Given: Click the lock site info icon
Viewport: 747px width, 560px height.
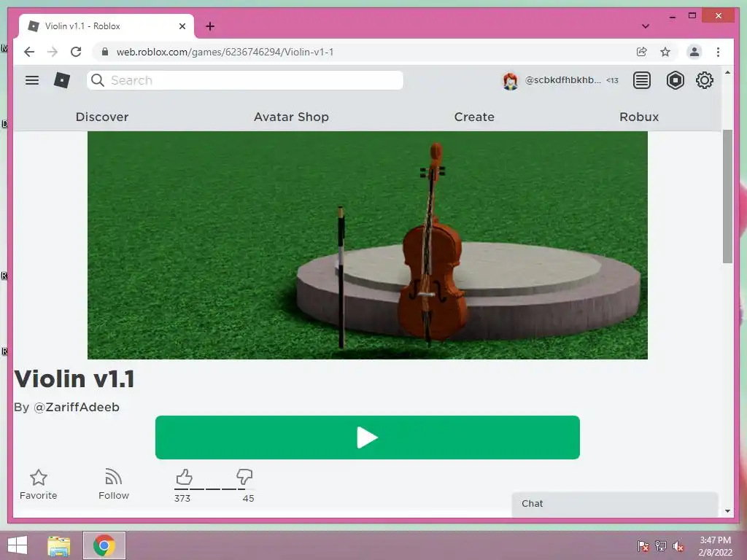Looking at the screenshot, I should tap(105, 52).
